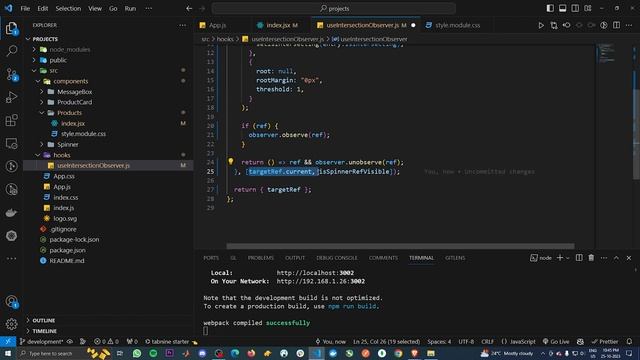Image resolution: width=640 pixels, height=360 pixels.
Task: Go back with the navigation arrow
Action: coord(189,8)
